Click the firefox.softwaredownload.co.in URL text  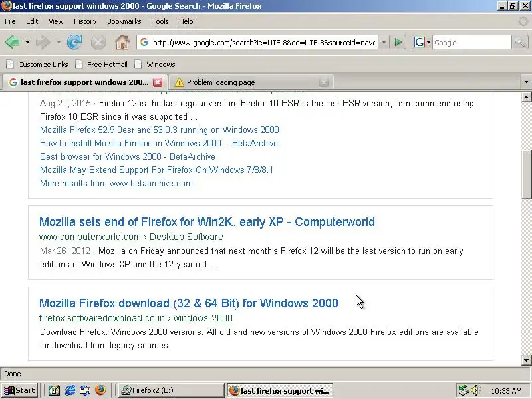[x=102, y=318]
